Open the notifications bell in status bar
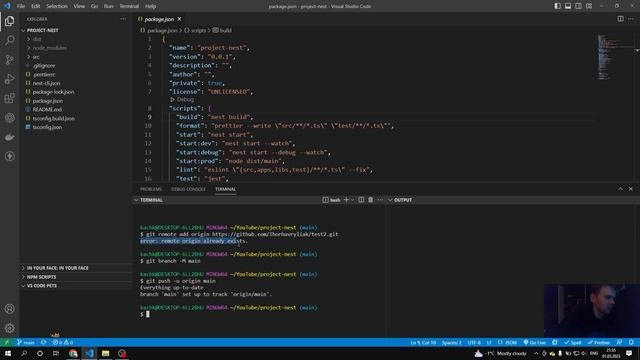The image size is (640, 360). (x=631, y=342)
